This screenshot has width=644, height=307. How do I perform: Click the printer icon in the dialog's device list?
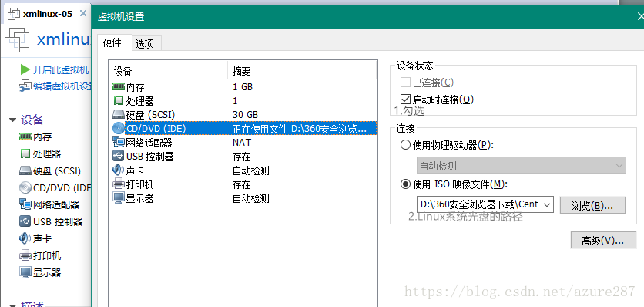(x=119, y=184)
